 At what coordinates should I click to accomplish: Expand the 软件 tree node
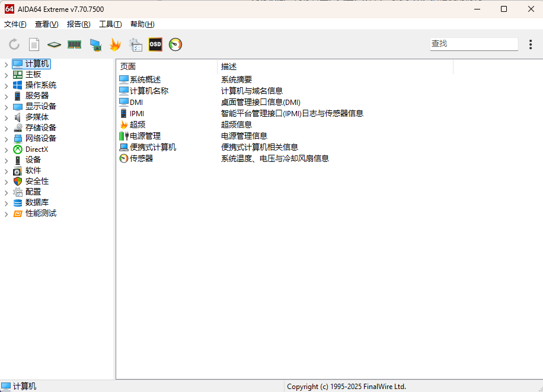[x=6, y=171]
